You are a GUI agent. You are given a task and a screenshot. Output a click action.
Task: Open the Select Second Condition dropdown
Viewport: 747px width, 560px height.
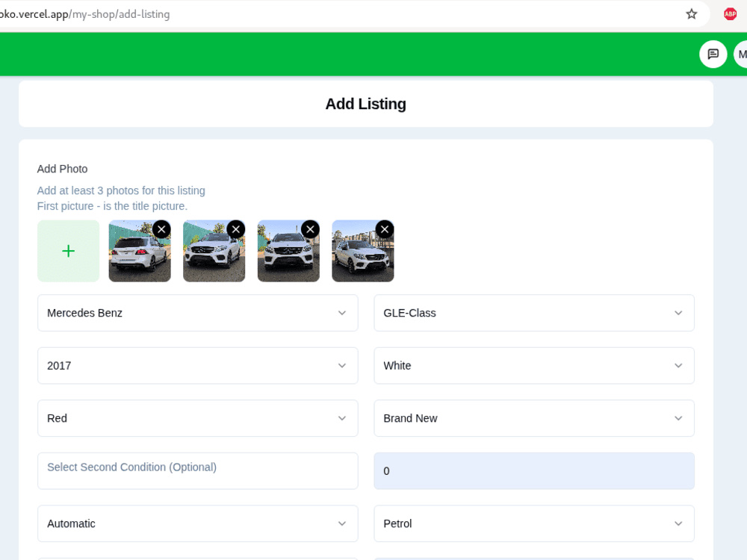point(198,471)
